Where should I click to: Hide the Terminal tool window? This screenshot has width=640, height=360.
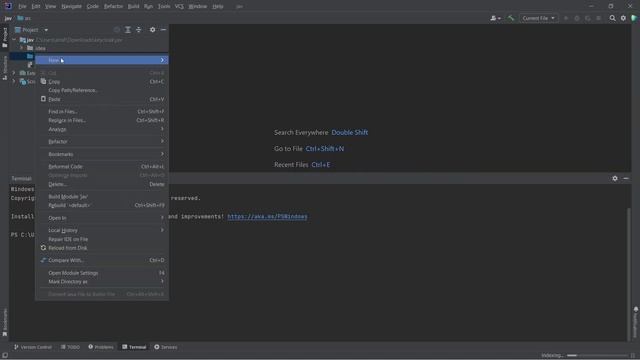pos(626,178)
